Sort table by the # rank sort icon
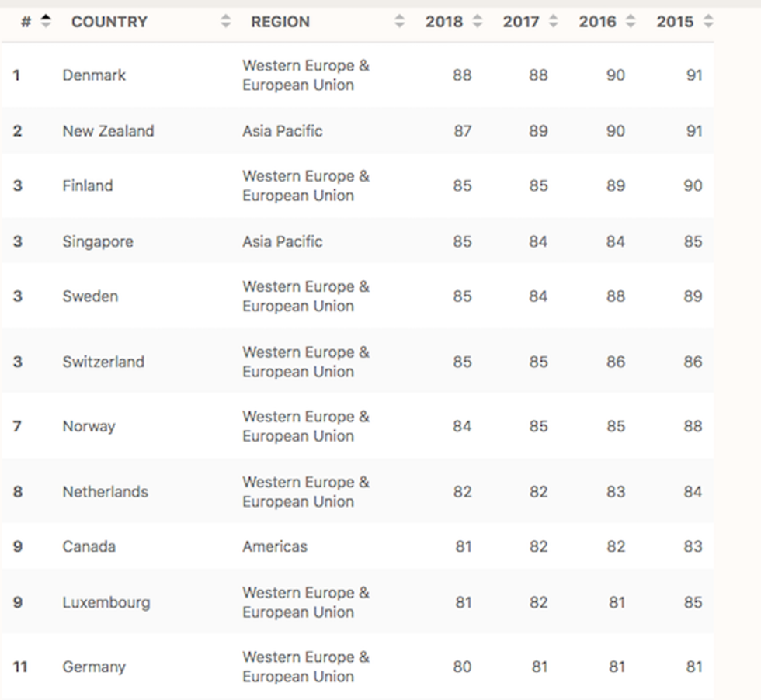This screenshot has height=700, width=761. pyautogui.click(x=46, y=22)
